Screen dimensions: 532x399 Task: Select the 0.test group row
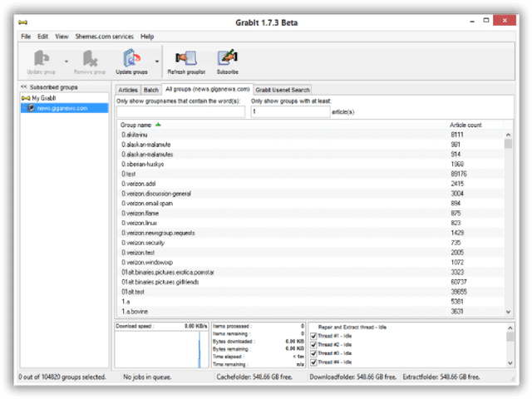[x=310, y=174]
